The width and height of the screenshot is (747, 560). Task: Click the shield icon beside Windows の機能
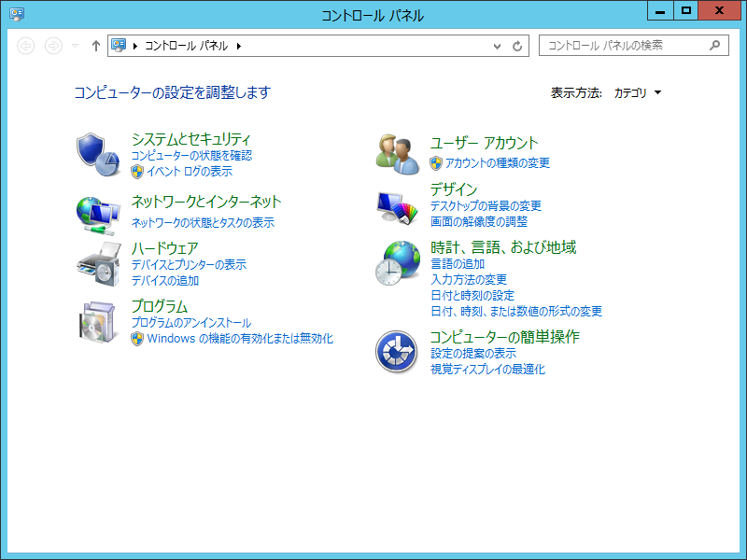pos(137,339)
